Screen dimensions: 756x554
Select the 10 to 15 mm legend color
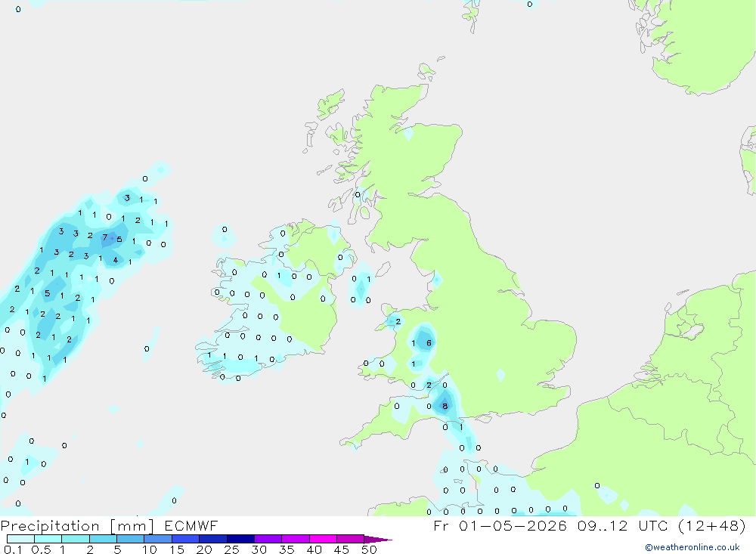[158, 539]
